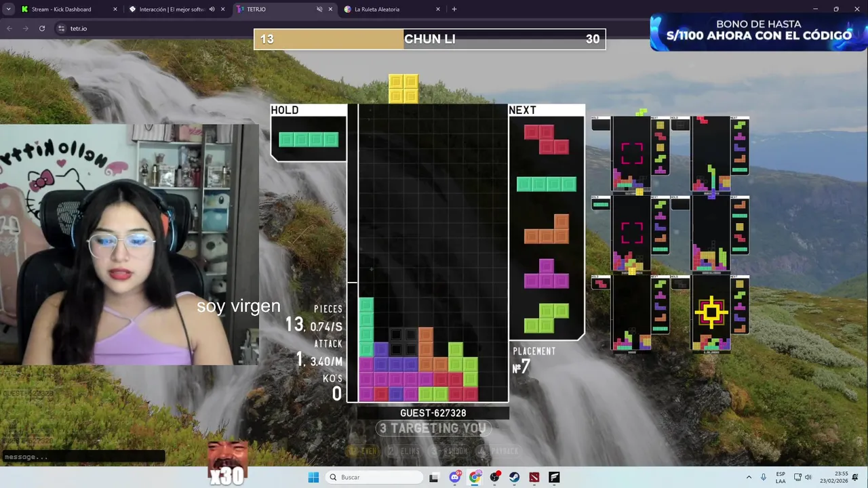This screenshot has height=488, width=868.
Task: Click the Buscar taskbar search box
Action: click(x=374, y=477)
